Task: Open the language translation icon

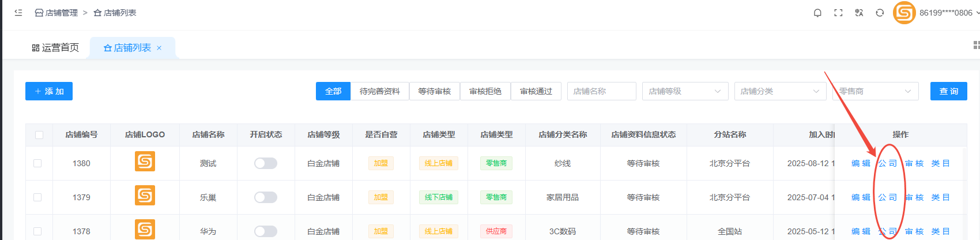Action: 859,13
